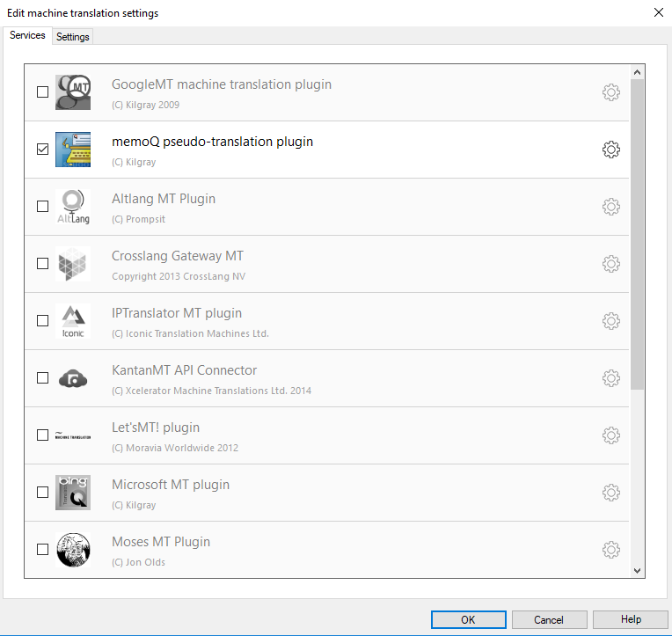This screenshot has height=636, width=672.
Task: Click the Let'sMT machine translation logo
Action: point(73,435)
